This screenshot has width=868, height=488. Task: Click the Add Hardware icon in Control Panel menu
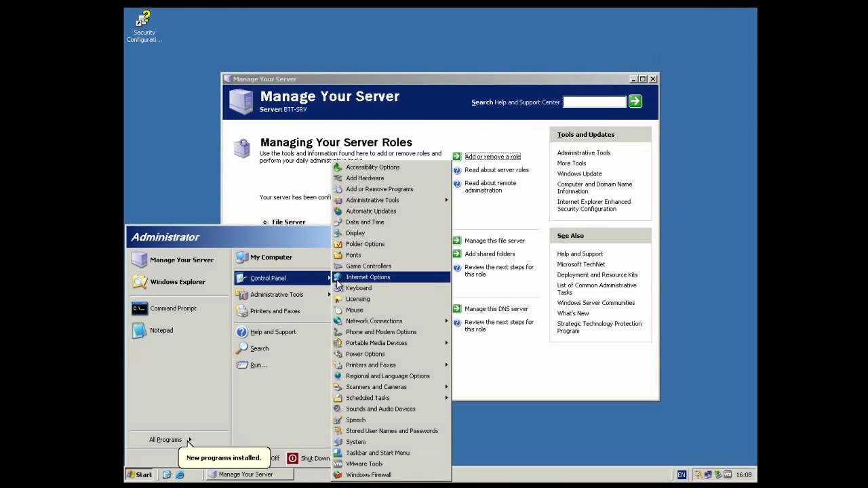[x=338, y=178]
